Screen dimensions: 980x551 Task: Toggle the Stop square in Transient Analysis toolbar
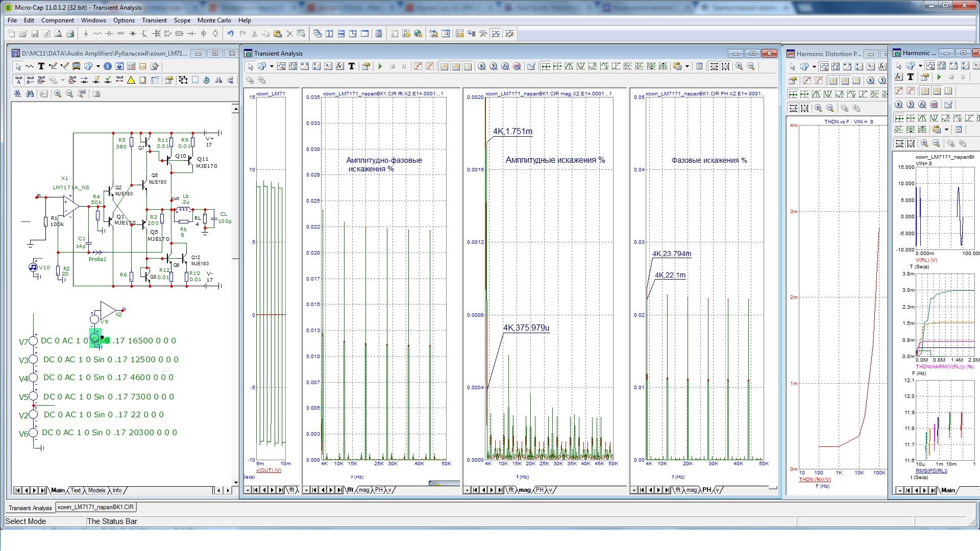392,66
